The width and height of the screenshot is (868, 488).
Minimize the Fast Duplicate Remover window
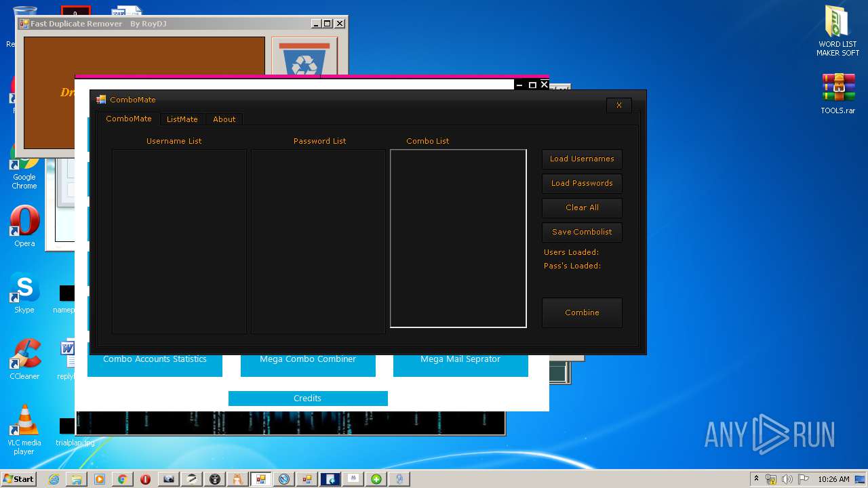317,24
